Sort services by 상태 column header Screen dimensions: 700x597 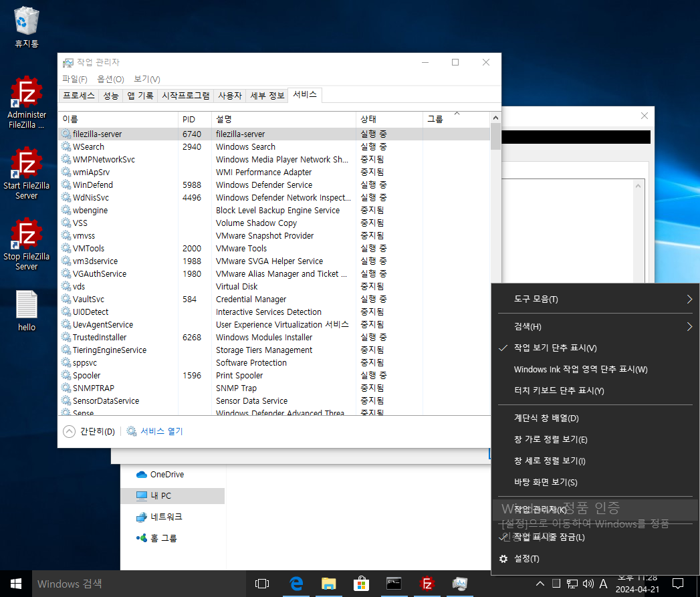389,119
